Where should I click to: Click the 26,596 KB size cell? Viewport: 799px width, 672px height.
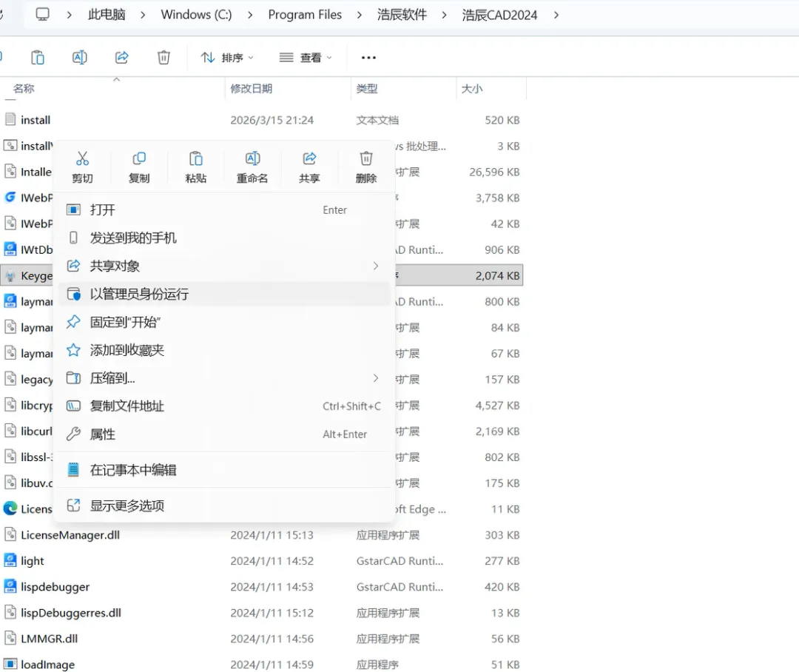494,172
